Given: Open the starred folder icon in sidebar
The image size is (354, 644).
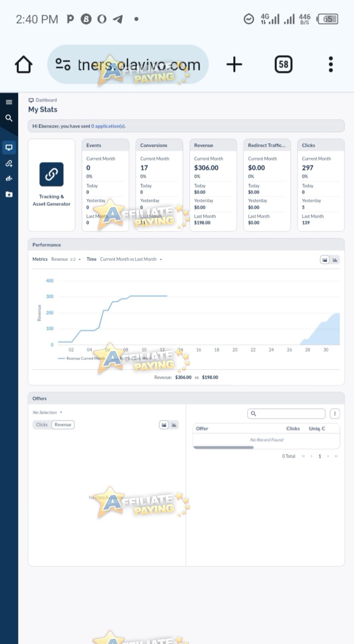Looking at the screenshot, I should point(9,194).
